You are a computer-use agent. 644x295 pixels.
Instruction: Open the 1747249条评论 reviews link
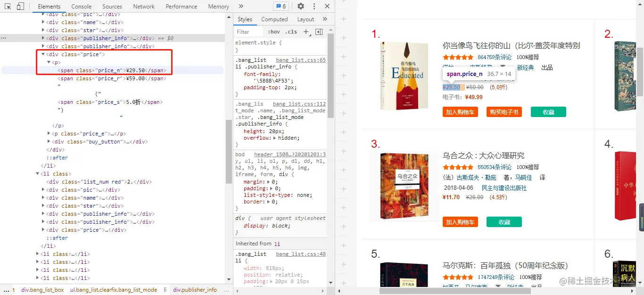click(x=497, y=277)
